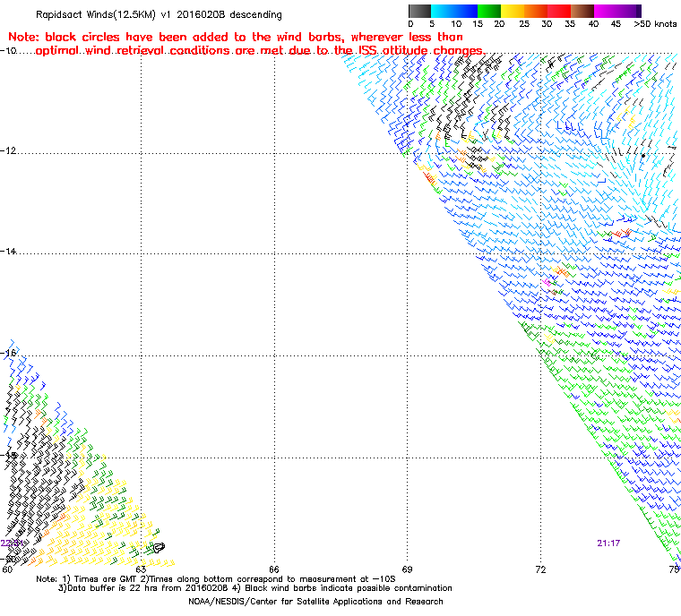This screenshot has width=681, height=616.
Task: Click the '3)Data buffer is 22 hrs' footer line
Action: (x=255, y=588)
